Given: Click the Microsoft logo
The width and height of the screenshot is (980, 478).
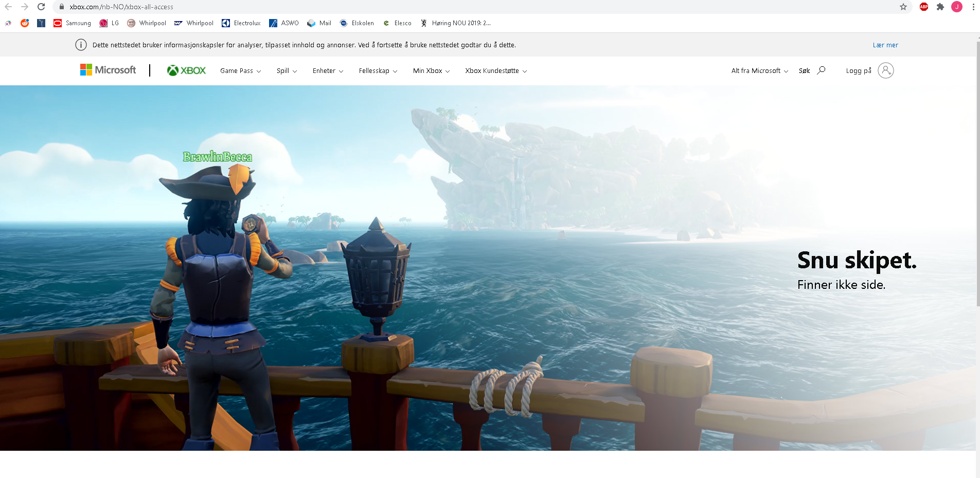Looking at the screenshot, I should pyautogui.click(x=108, y=70).
